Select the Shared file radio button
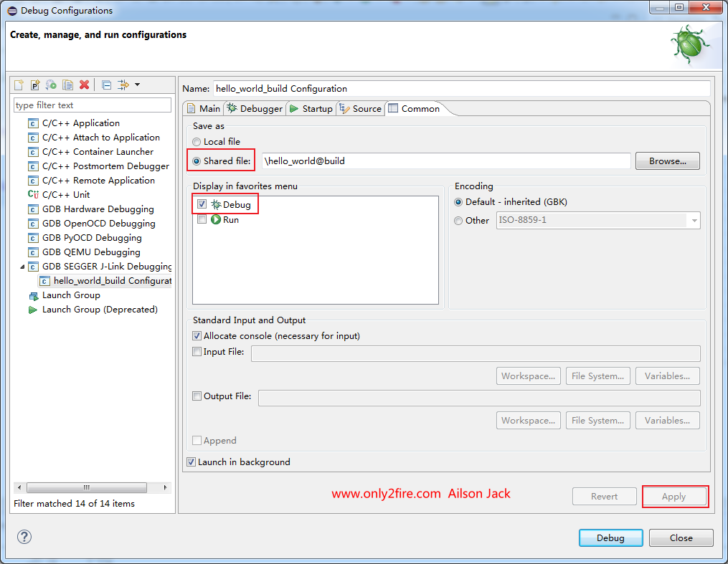 pyautogui.click(x=197, y=161)
